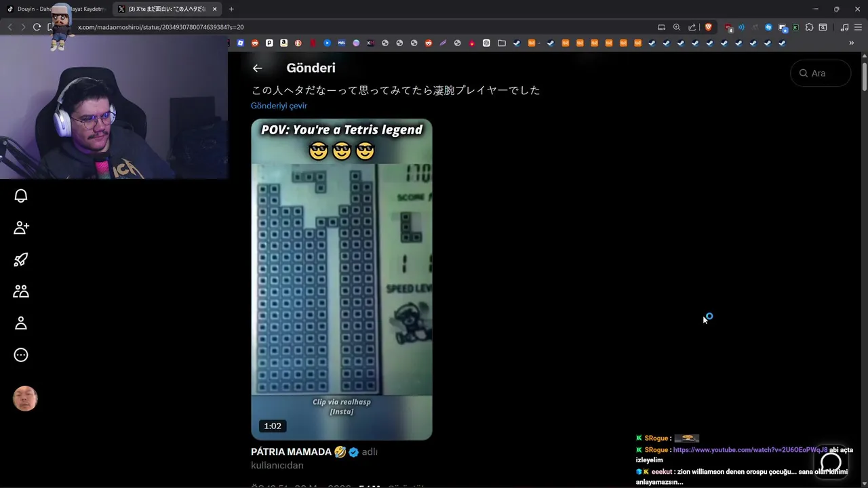Viewport: 868px width, 488px height.
Task: Play the Tetris legend video
Action: click(342, 279)
